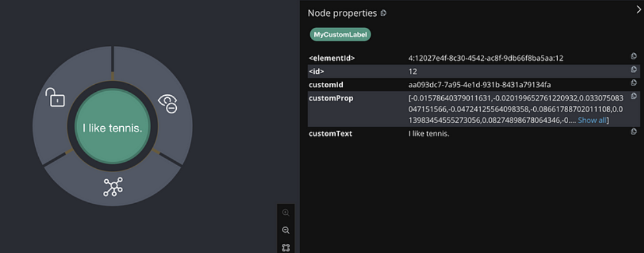Screen dimensions: 644x253
Task: Unlock the node with the padlock icon
Action: pos(54,97)
